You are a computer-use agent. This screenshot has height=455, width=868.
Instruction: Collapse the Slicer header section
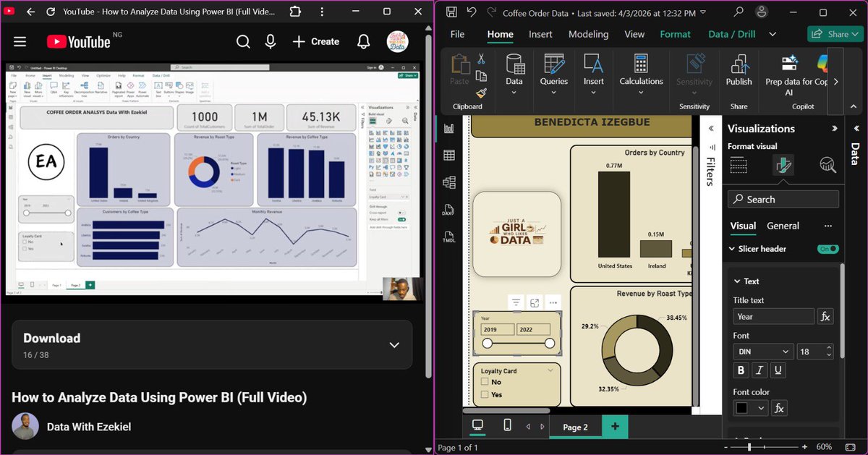click(731, 249)
